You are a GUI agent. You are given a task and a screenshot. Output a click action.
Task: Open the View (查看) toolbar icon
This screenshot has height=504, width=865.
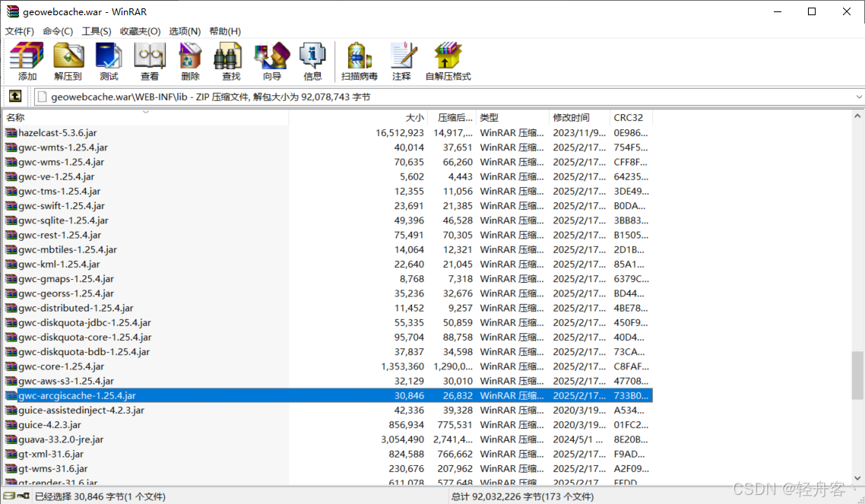pos(150,62)
